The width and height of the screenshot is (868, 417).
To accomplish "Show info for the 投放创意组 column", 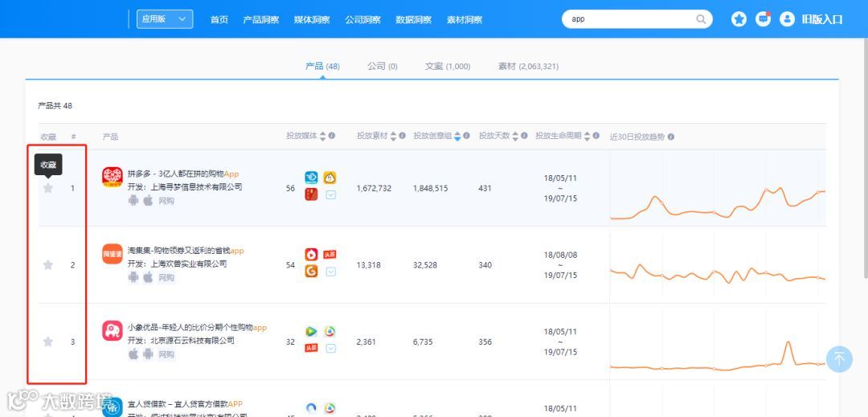I will pos(466,136).
